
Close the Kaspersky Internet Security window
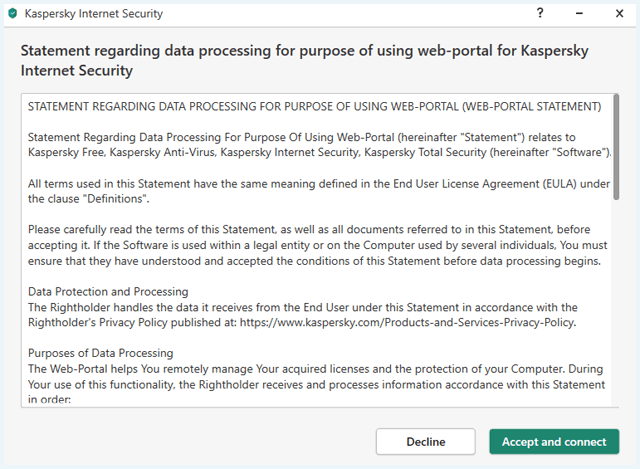tap(619, 13)
